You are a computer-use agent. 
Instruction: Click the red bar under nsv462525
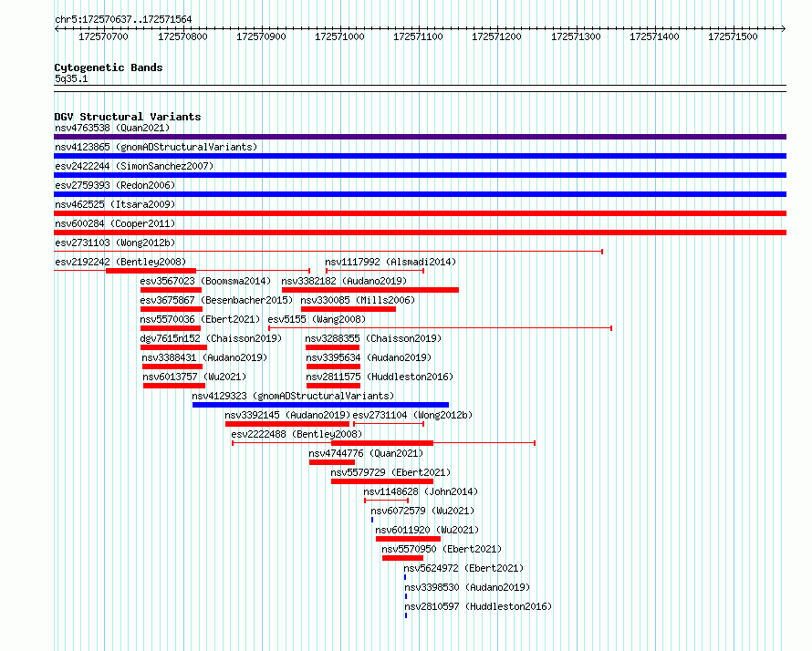(x=420, y=213)
